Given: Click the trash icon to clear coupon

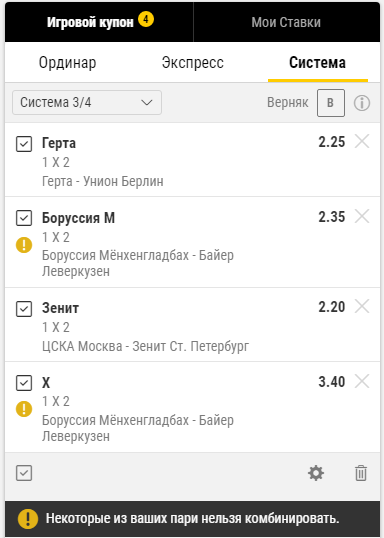Looking at the screenshot, I should pos(361,473).
